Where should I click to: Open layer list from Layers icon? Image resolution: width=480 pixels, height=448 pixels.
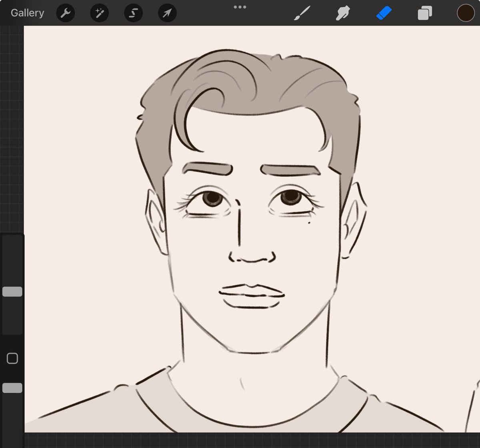coord(424,12)
